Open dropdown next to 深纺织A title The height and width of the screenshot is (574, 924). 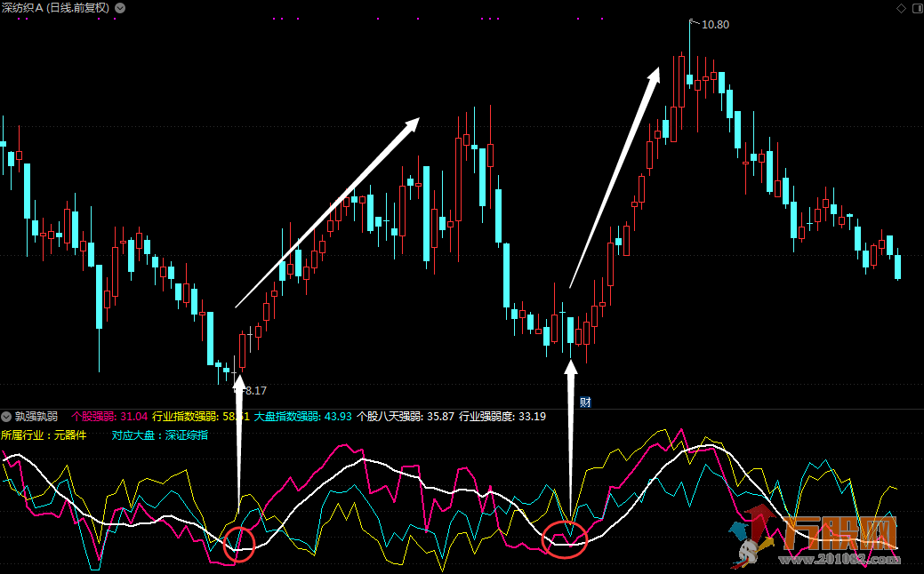[x=120, y=8]
